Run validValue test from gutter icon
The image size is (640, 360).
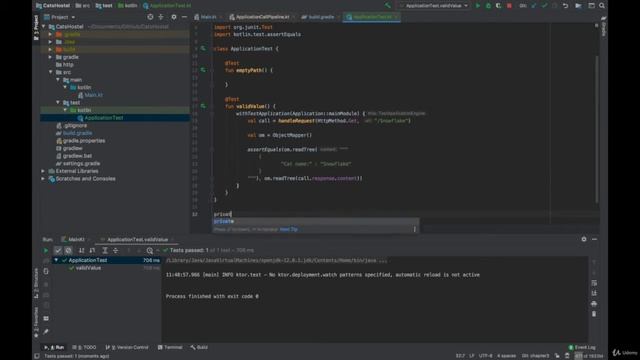[203, 106]
